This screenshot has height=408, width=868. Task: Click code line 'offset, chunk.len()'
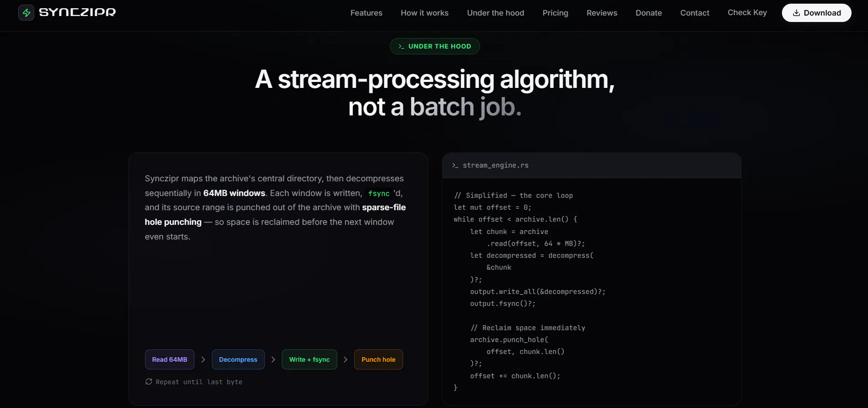pos(525,352)
